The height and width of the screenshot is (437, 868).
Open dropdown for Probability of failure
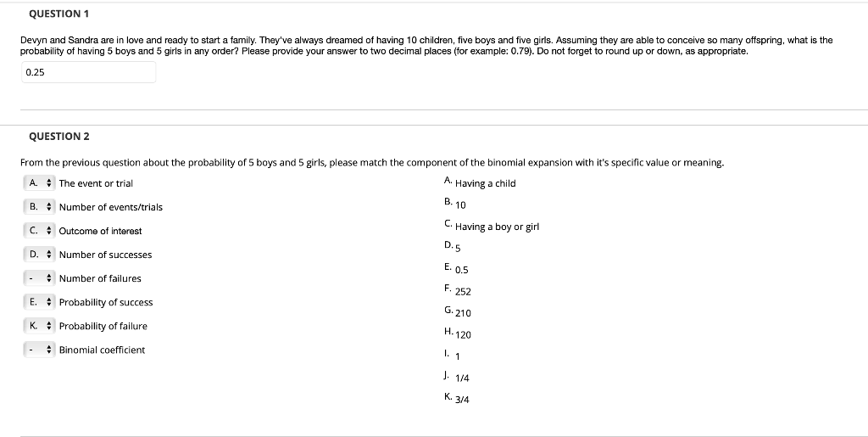[39, 326]
